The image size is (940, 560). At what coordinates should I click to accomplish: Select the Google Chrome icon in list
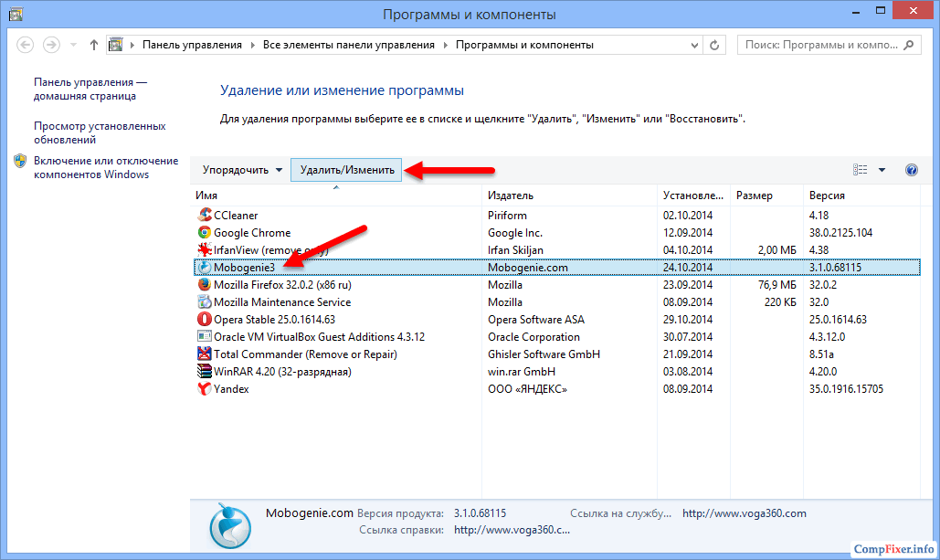click(x=205, y=233)
